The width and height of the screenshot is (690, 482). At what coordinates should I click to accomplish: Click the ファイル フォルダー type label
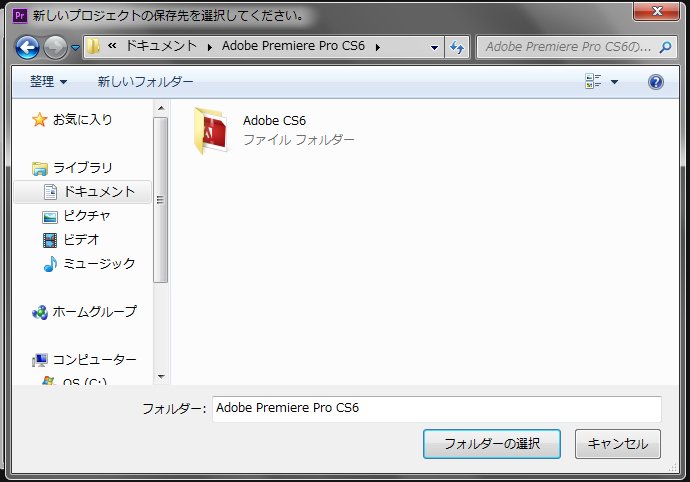tap(298, 140)
